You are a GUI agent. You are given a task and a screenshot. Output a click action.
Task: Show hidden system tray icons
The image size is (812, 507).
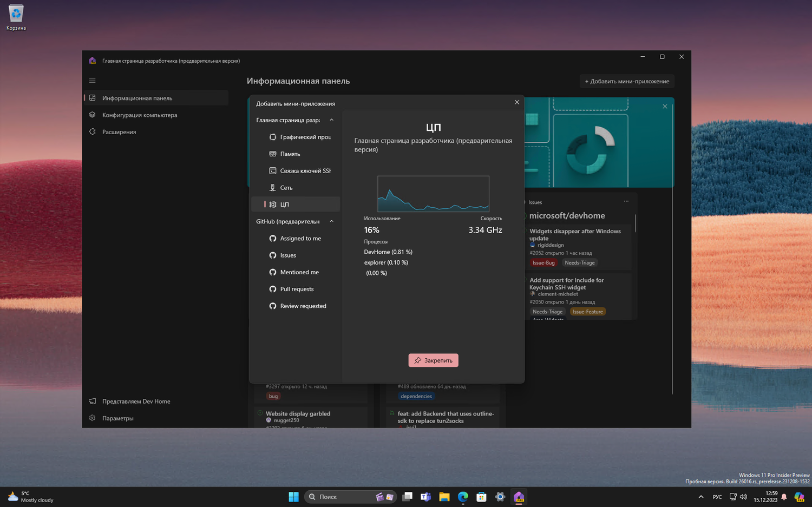click(x=701, y=497)
